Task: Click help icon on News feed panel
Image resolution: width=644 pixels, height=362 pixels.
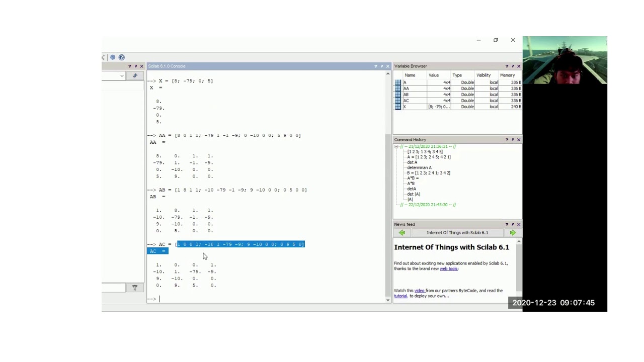Action: point(507,225)
